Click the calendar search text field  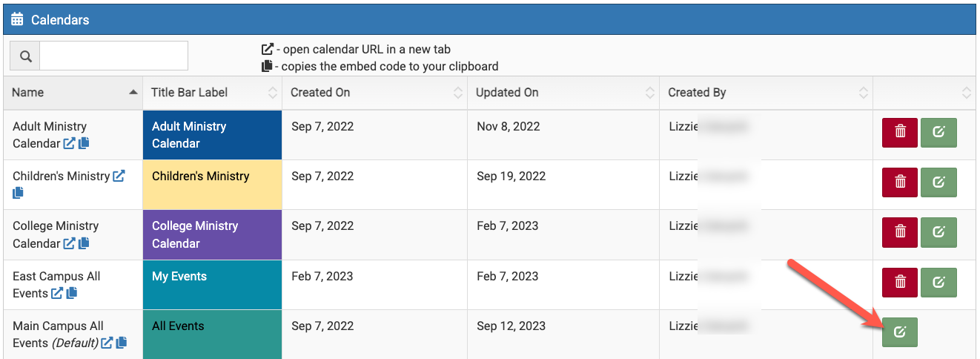[113, 56]
